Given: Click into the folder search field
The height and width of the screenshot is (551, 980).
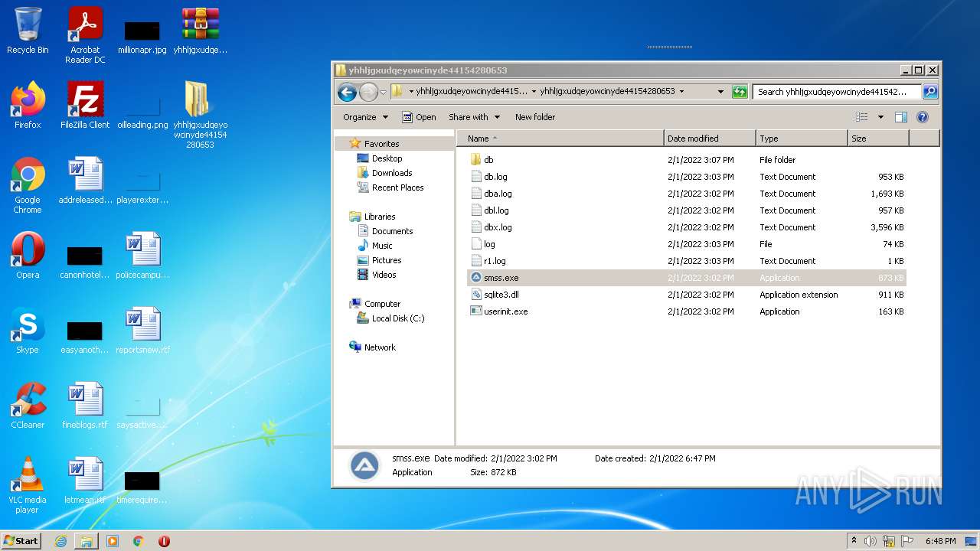Looking at the screenshot, I should [836, 92].
